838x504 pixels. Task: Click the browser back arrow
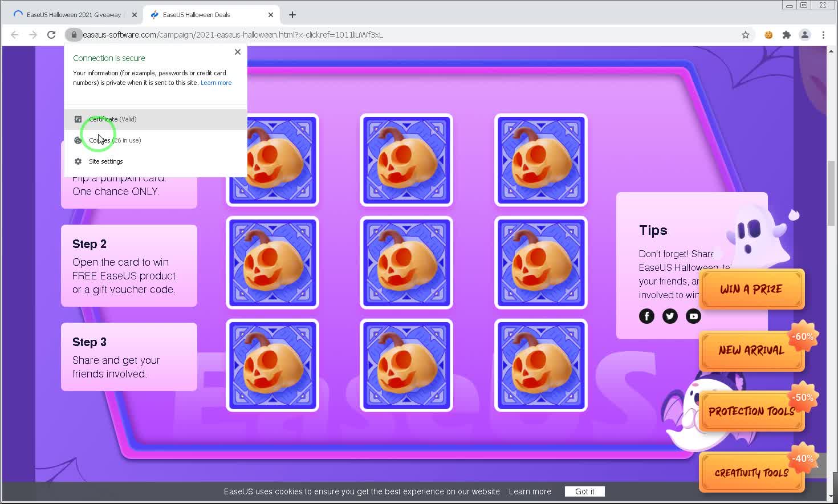15,35
